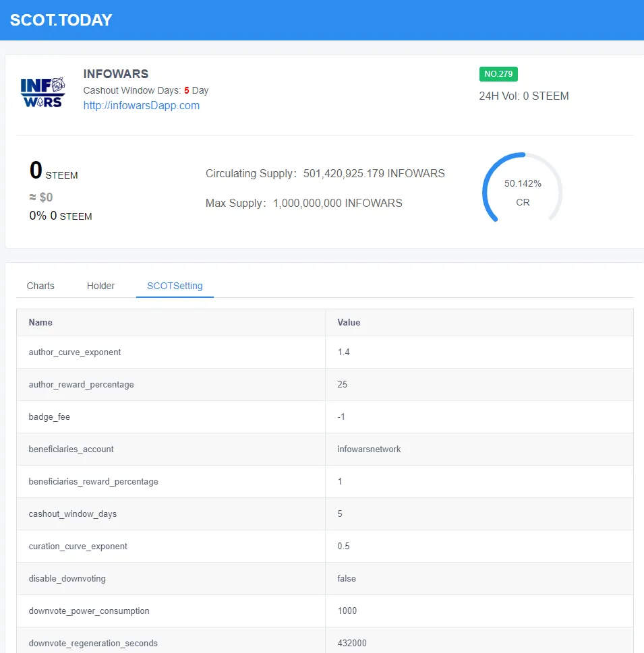Screen dimensions: 644x653
Task: Click the 0% 0 STEEM change text
Action: [61, 216]
